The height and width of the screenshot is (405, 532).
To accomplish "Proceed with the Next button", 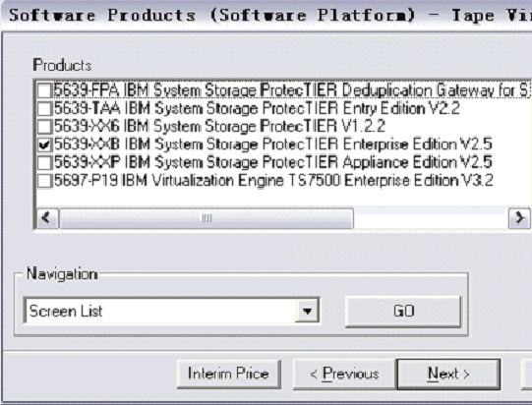I will pyautogui.click(x=448, y=374).
